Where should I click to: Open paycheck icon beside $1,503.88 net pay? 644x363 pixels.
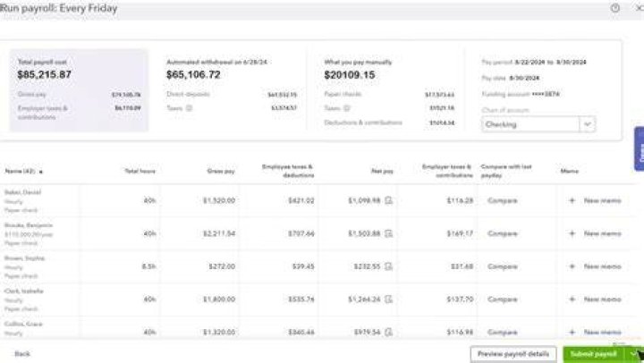pos(388,233)
